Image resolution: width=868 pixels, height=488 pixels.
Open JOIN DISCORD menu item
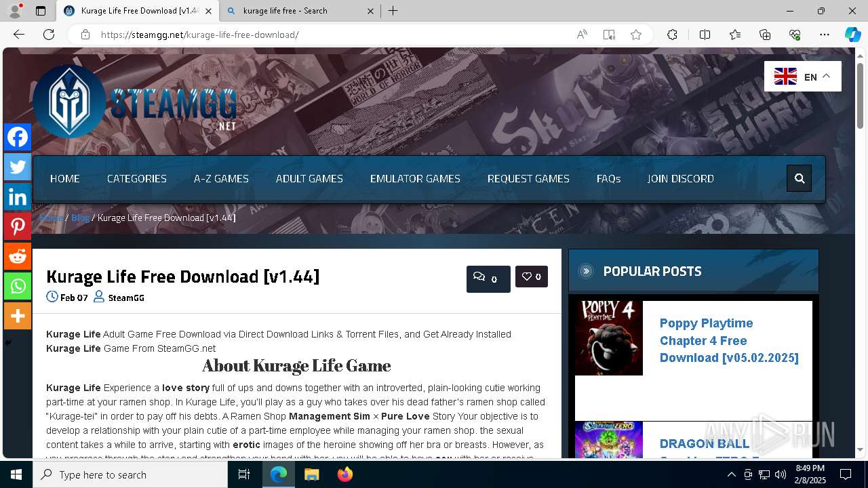pos(680,178)
